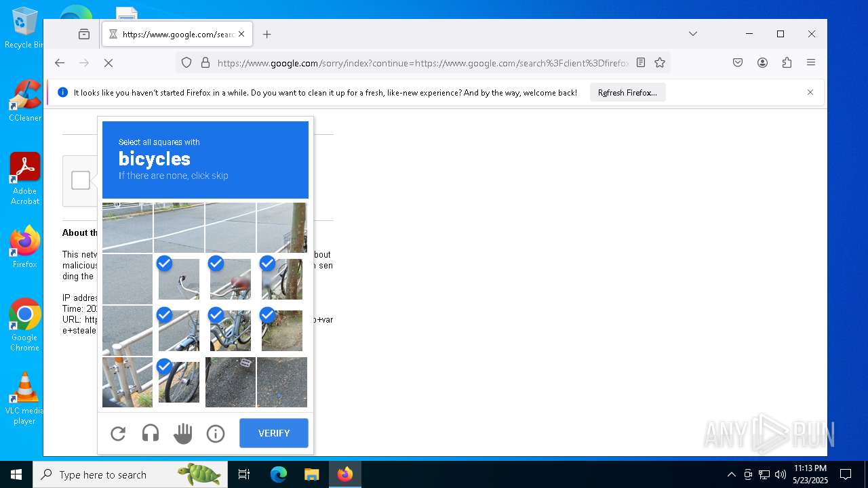Open Firefox View recent browsing
The height and width of the screenshot is (488, 868).
pos(84,34)
